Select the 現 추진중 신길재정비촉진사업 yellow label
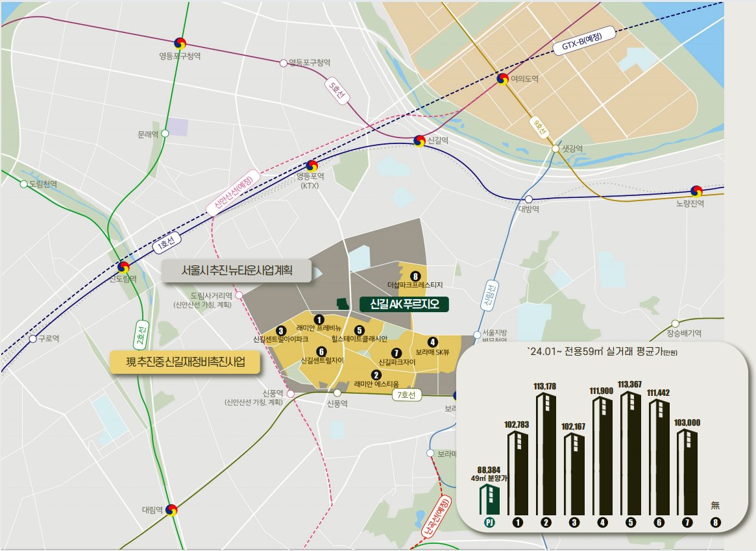This screenshot has width=756, height=551. [x=184, y=362]
